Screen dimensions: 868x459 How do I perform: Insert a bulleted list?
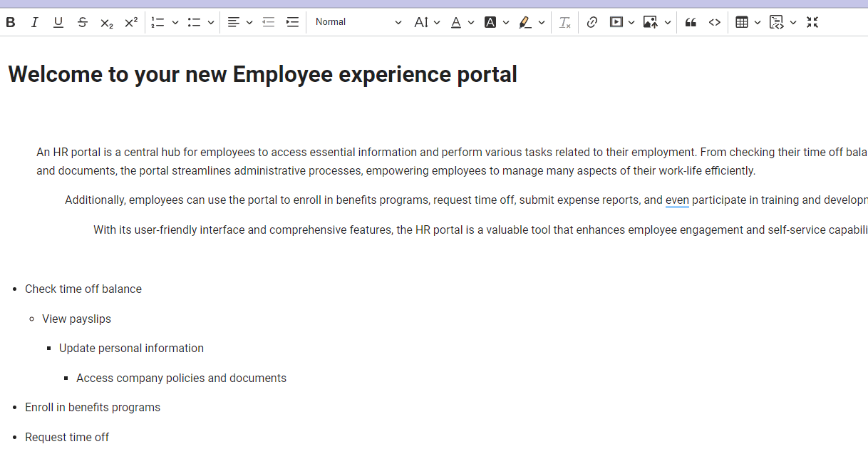pyautogui.click(x=194, y=22)
